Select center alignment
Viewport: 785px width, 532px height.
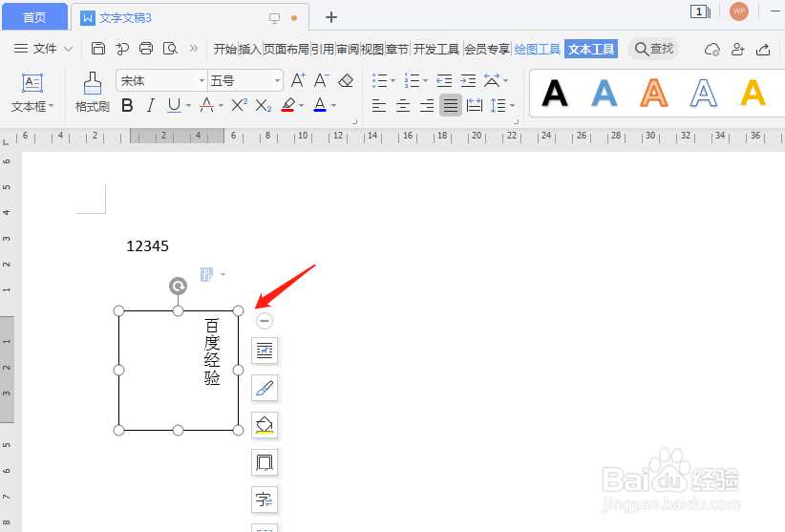403,106
